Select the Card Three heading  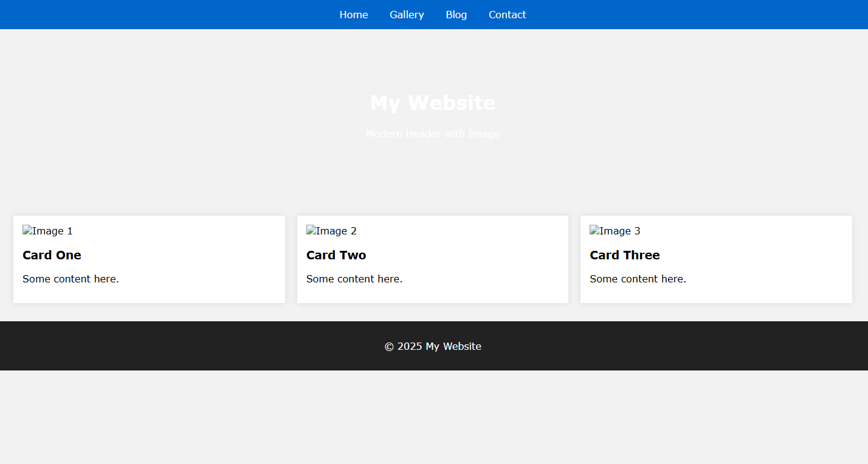click(x=624, y=255)
